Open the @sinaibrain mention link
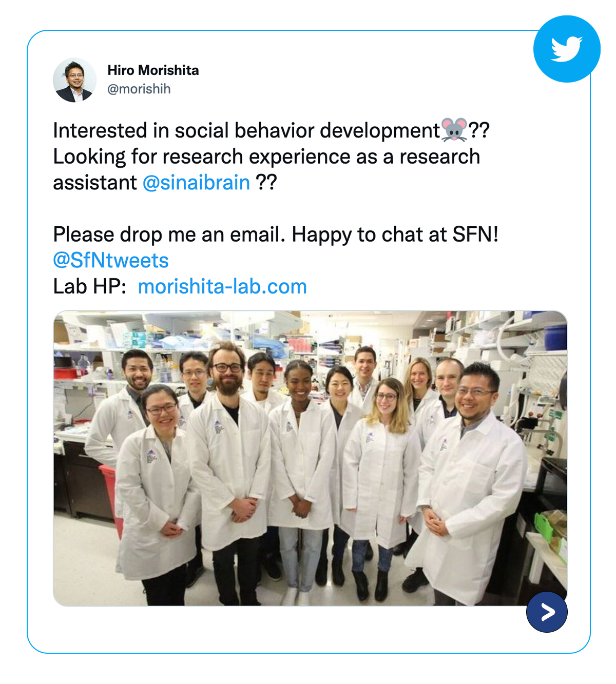The height and width of the screenshot is (684, 616). (196, 183)
